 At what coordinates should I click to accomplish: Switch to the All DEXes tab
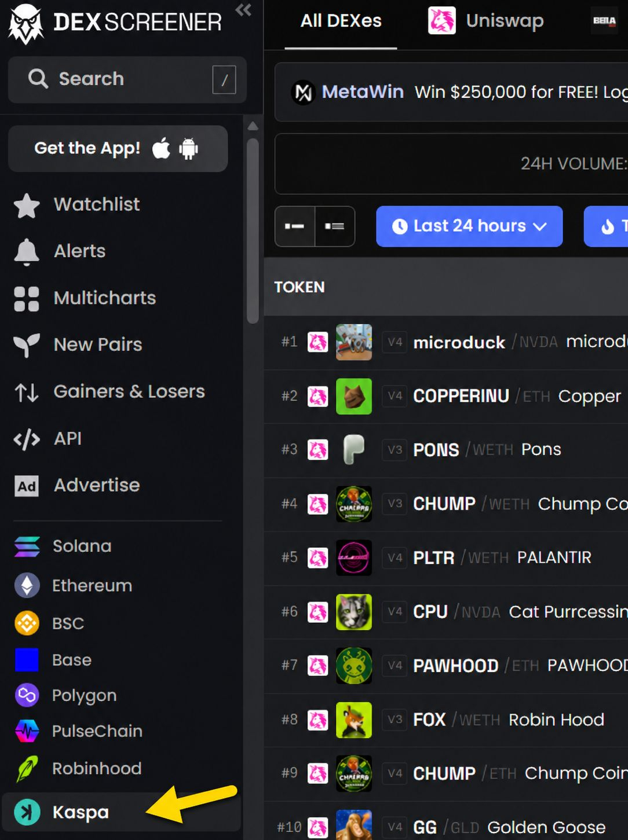341,21
